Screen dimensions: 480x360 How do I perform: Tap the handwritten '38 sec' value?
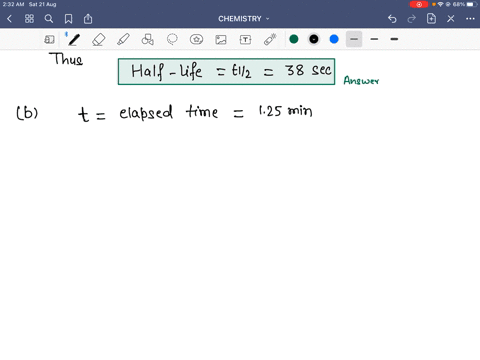coord(308,70)
